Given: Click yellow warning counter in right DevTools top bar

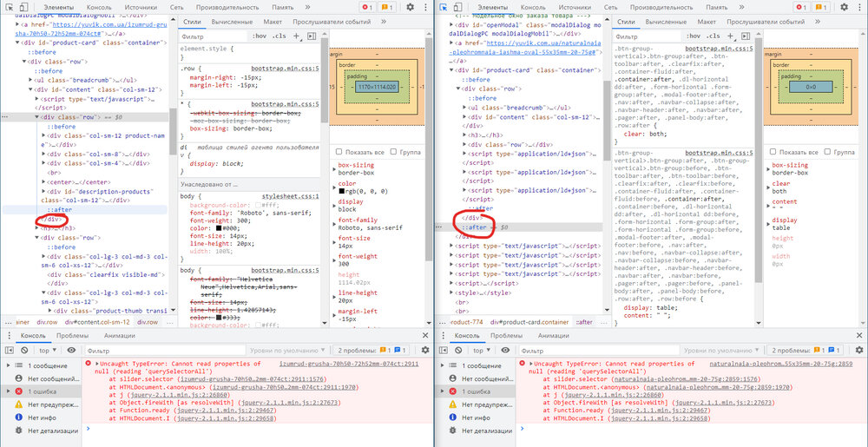Looking at the screenshot, I should 820,7.
